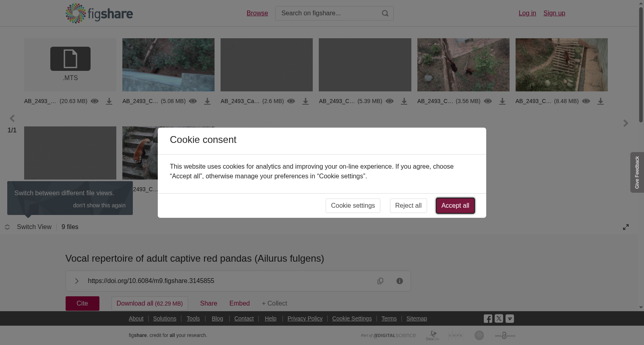Open the 5.08 MB file's image thumbnail

168,65
